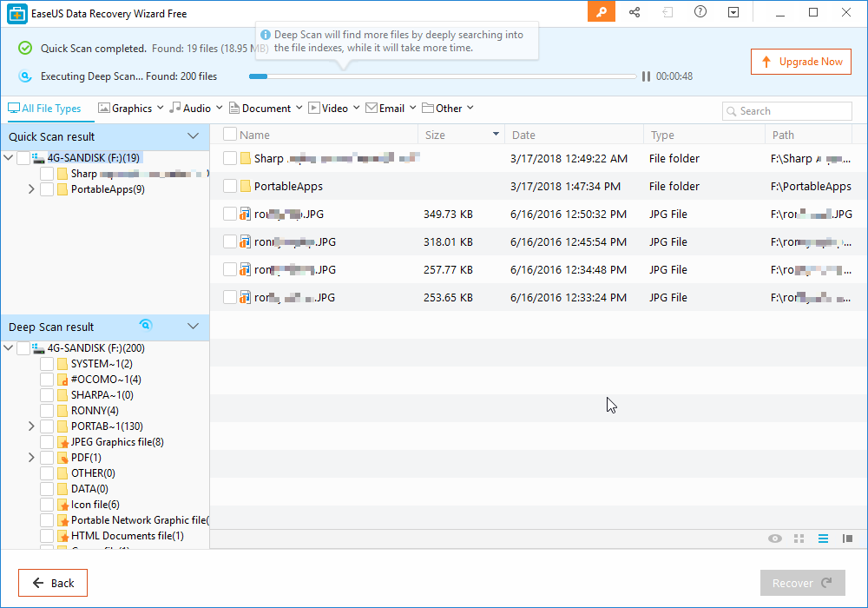Screen dimensions: 868x608
Task: Click the PortableApps folder icon in file list
Action: tap(246, 186)
